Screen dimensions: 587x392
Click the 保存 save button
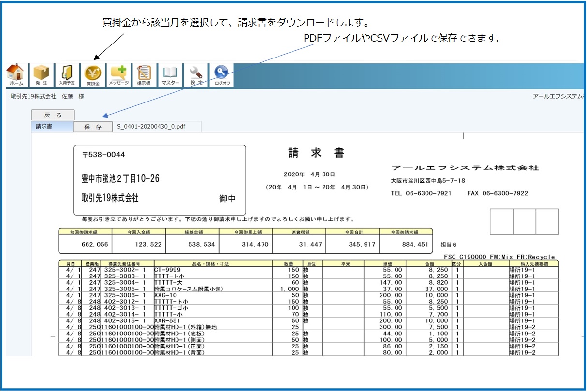point(92,127)
